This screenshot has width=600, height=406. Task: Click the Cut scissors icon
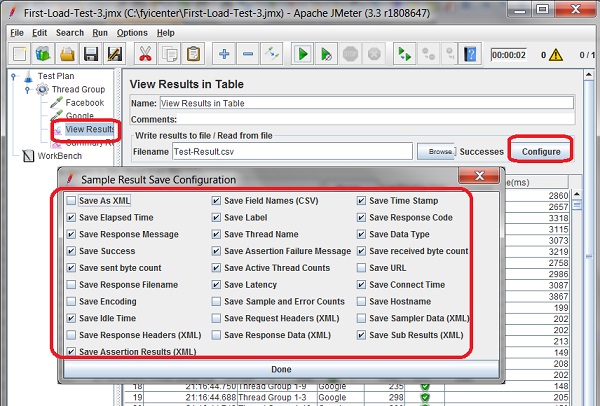(145, 54)
